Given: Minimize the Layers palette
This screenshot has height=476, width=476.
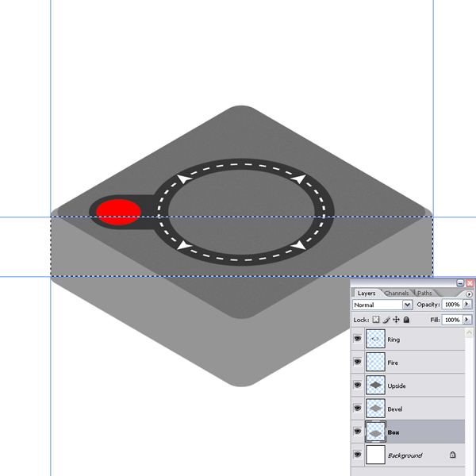Looking at the screenshot, I should 461,283.
